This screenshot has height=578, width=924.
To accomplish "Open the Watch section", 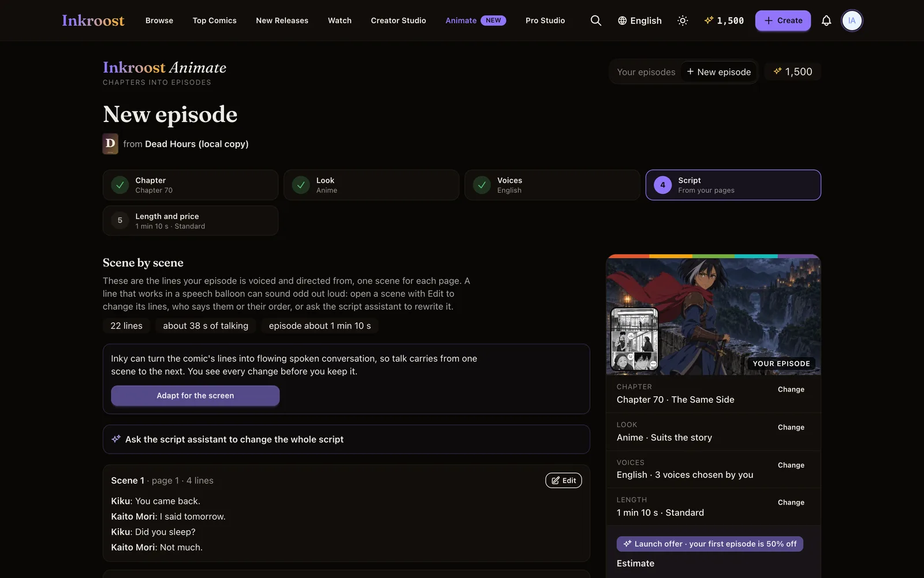I will [x=340, y=20].
